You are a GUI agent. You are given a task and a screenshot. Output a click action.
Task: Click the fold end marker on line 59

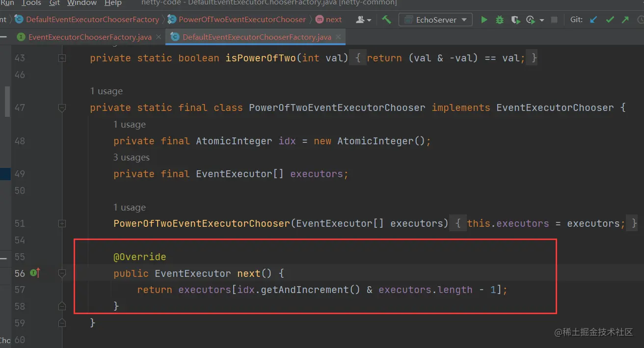(62, 322)
